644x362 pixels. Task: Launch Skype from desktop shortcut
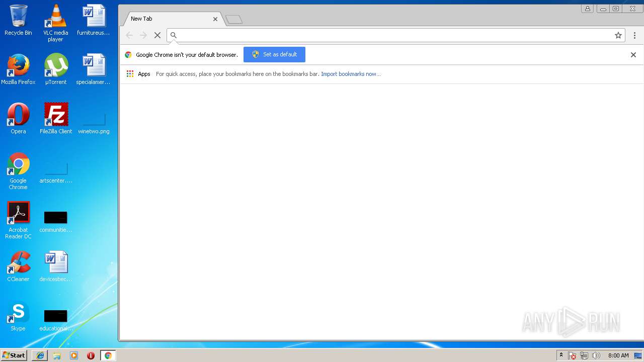coord(18,316)
